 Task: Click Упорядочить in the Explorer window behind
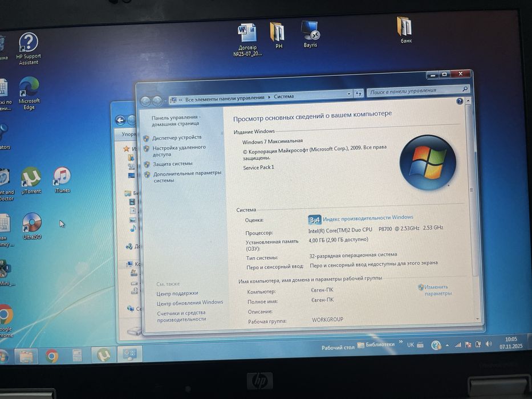[x=128, y=134]
